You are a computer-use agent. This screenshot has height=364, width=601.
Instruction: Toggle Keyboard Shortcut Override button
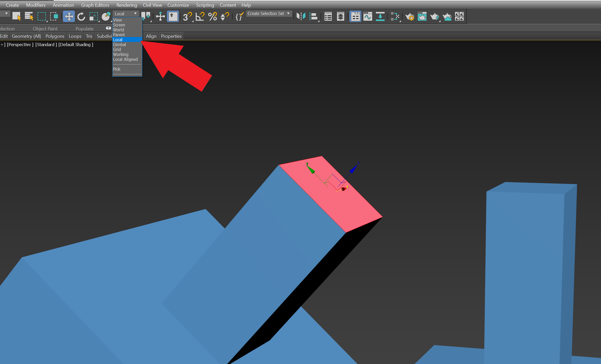point(173,17)
